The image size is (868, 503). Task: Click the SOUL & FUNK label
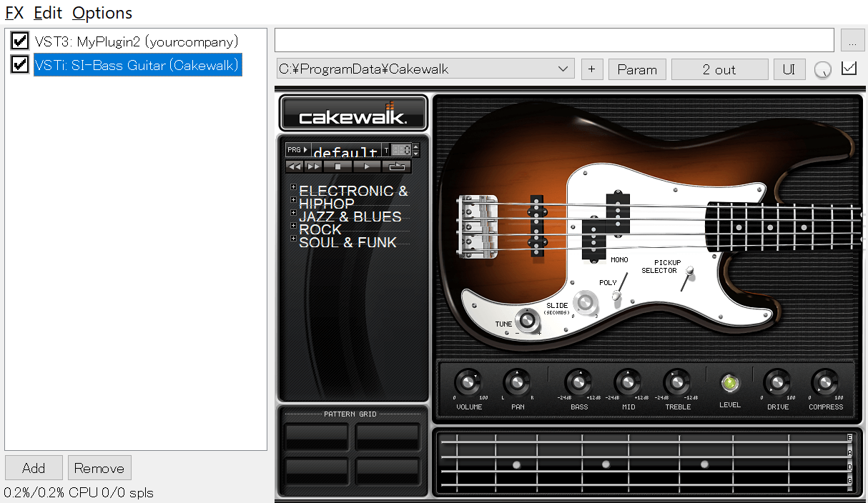click(x=347, y=242)
